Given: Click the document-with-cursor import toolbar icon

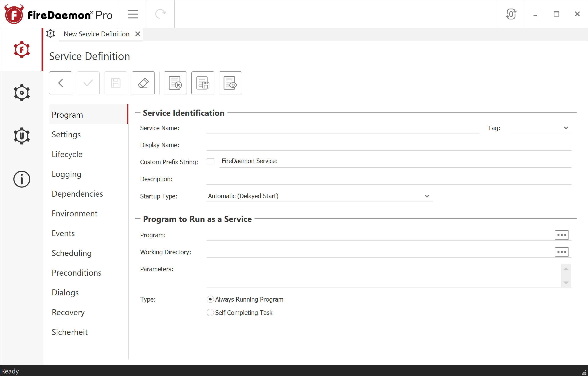Looking at the screenshot, I should point(175,83).
